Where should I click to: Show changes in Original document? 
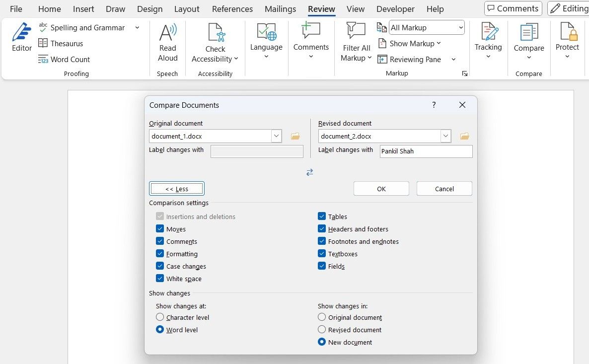pos(321,317)
